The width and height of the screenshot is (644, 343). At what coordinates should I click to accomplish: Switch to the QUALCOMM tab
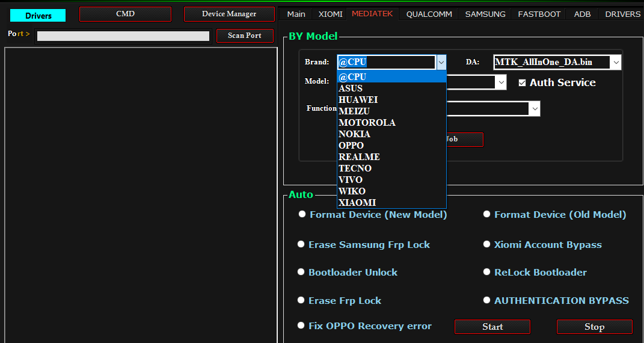429,14
